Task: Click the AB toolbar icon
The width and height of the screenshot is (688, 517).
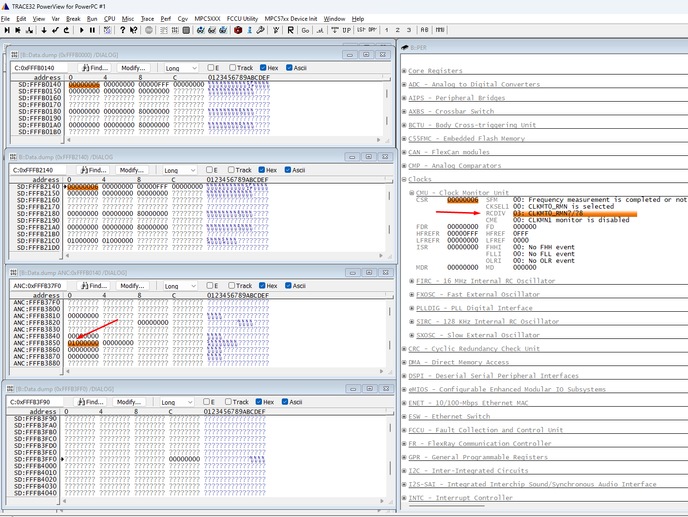Action: click(424, 30)
